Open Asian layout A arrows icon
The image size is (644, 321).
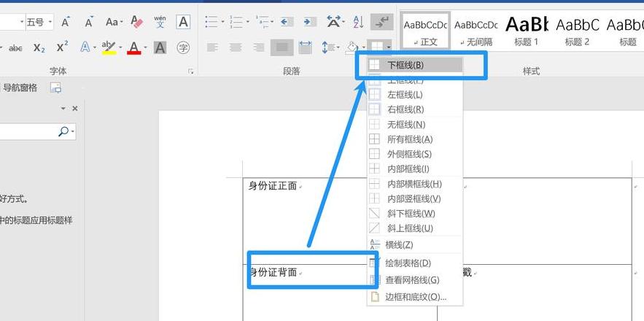335,22
